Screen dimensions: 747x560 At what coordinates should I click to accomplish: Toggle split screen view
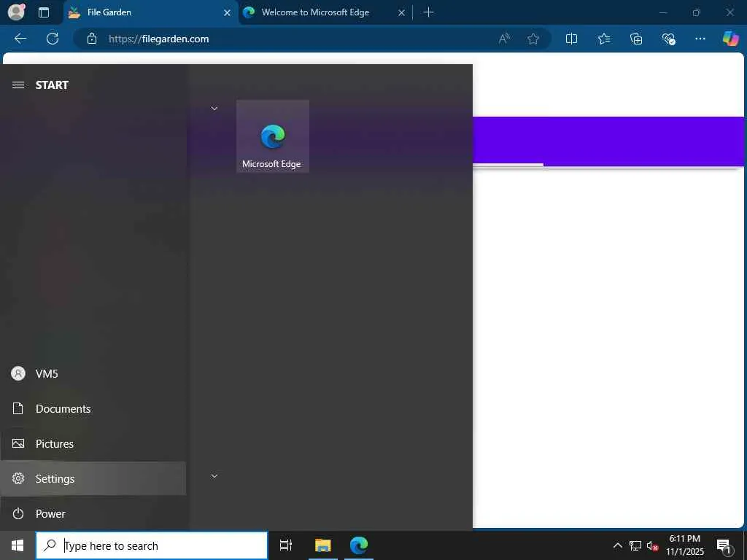click(x=571, y=39)
